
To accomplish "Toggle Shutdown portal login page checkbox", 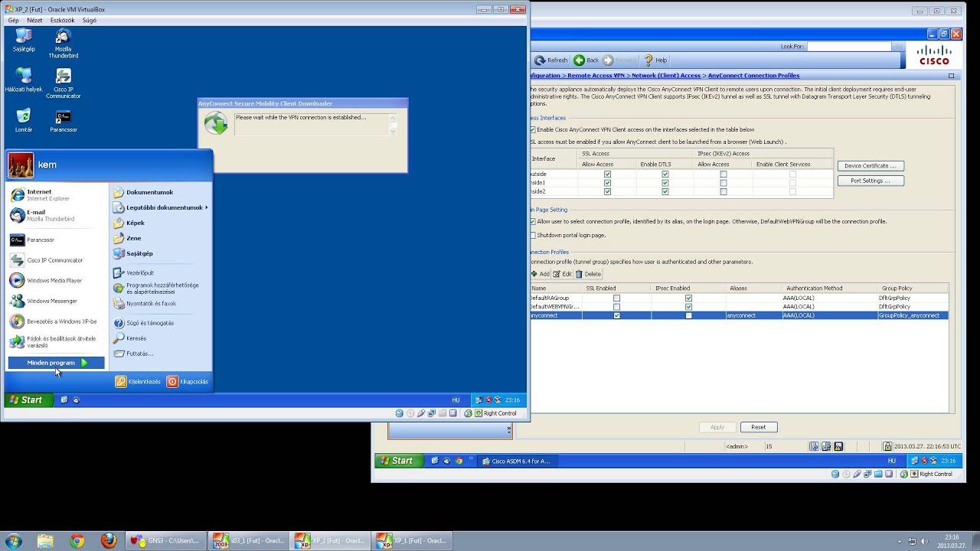I will [x=533, y=235].
